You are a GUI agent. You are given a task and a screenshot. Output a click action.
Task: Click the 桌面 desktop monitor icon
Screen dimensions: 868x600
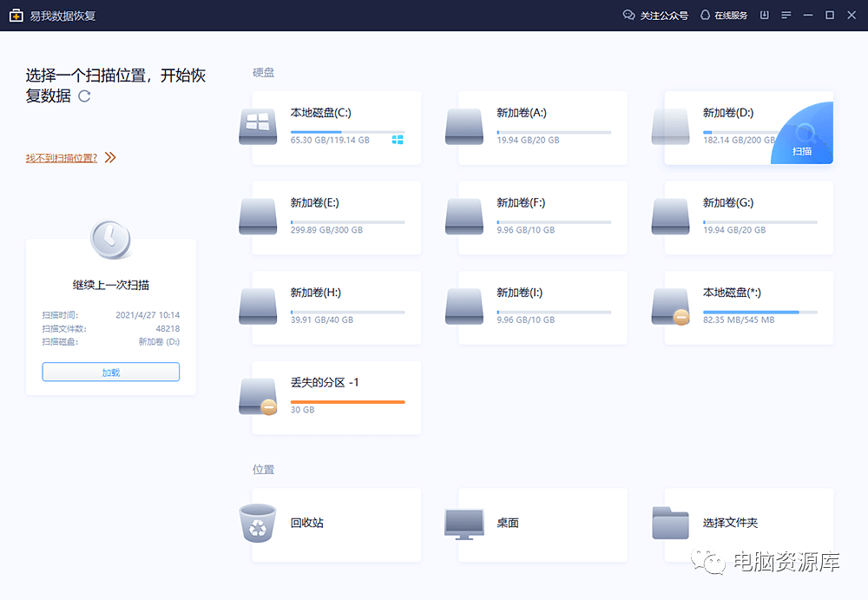[464, 524]
